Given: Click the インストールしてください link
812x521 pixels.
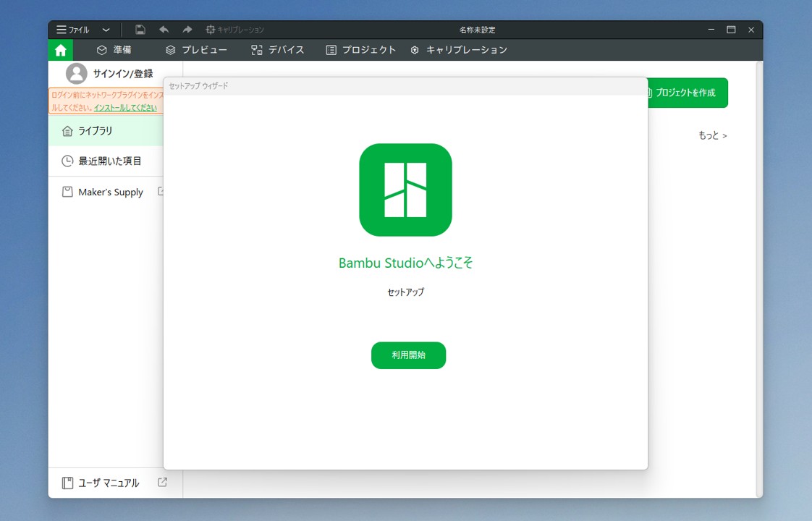Looking at the screenshot, I should pos(125,108).
